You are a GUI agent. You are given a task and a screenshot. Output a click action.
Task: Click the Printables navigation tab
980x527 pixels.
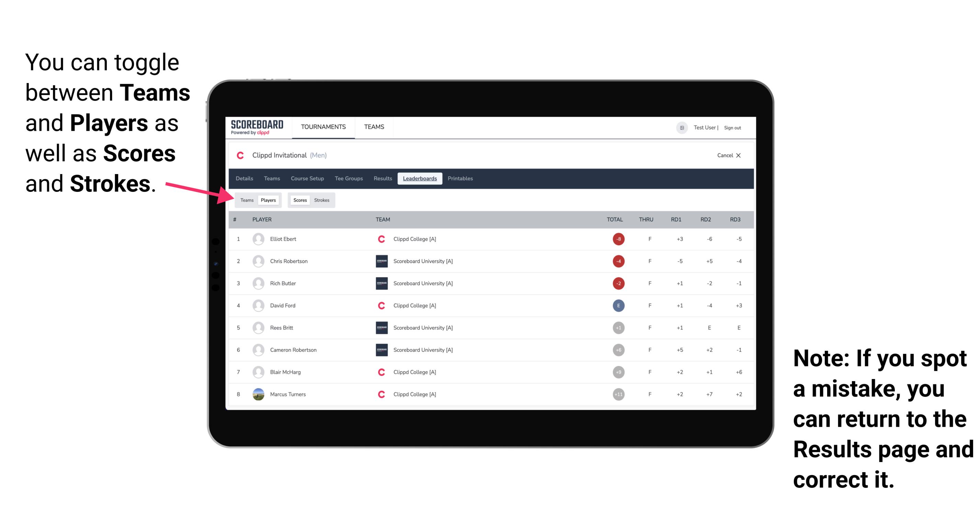461,178
